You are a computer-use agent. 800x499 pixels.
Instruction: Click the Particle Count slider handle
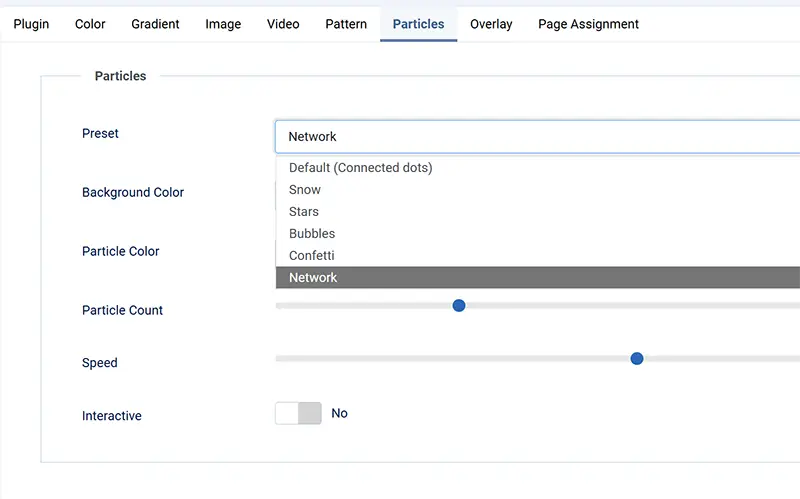tap(459, 305)
